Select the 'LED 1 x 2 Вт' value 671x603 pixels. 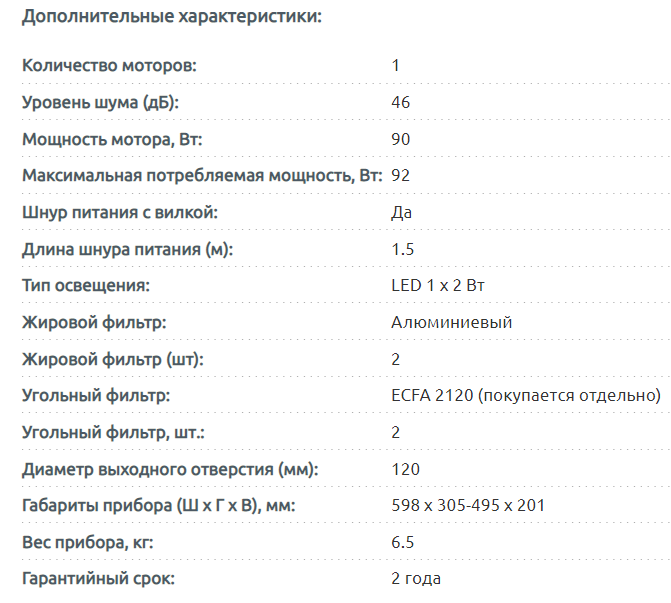(x=439, y=286)
